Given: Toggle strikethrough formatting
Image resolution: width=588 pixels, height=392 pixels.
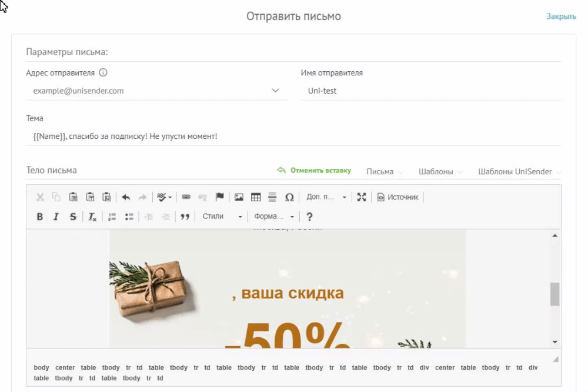Looking at the screenshot, I should 73,217.
